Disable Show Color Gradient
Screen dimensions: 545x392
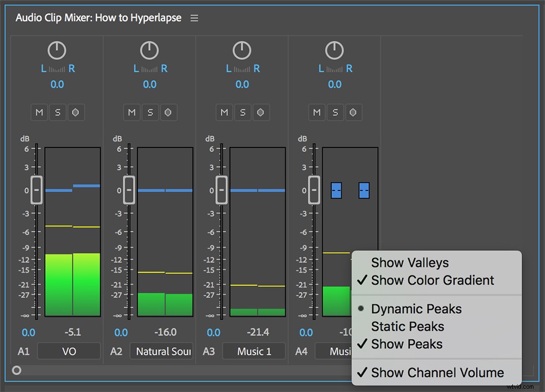433,280
